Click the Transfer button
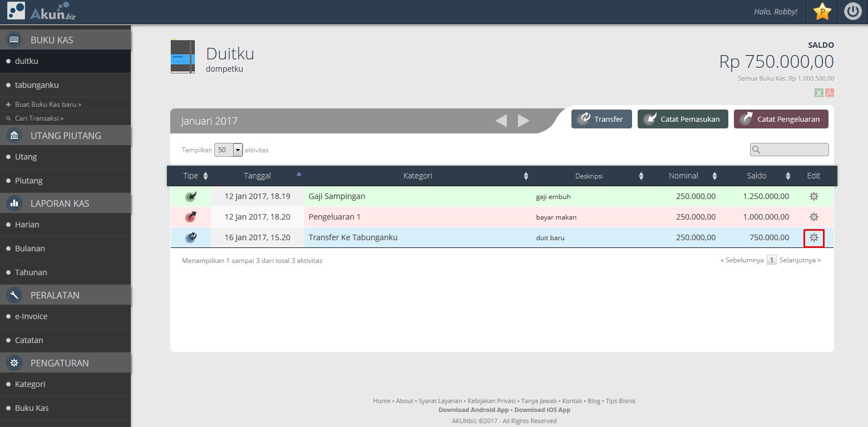The image size is (868, 427). pos(601,119)
